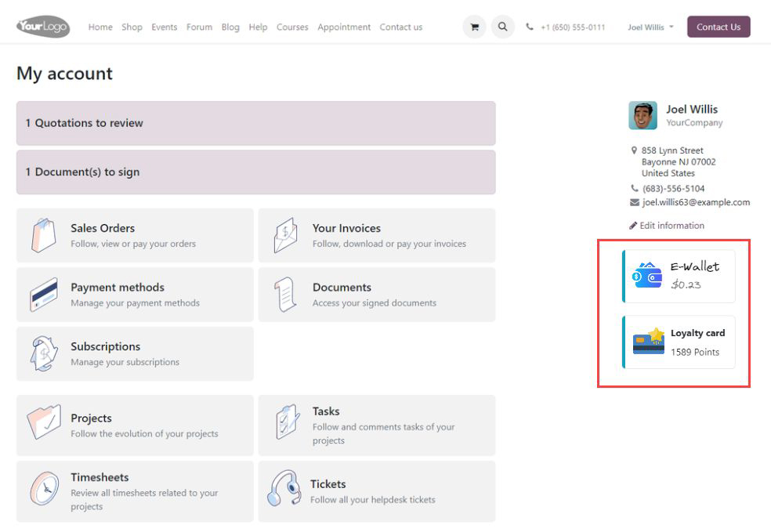The height and width of the screenshot is (532, 771).
Task: Click the search magnifier icon
Action: click(502, 27)
